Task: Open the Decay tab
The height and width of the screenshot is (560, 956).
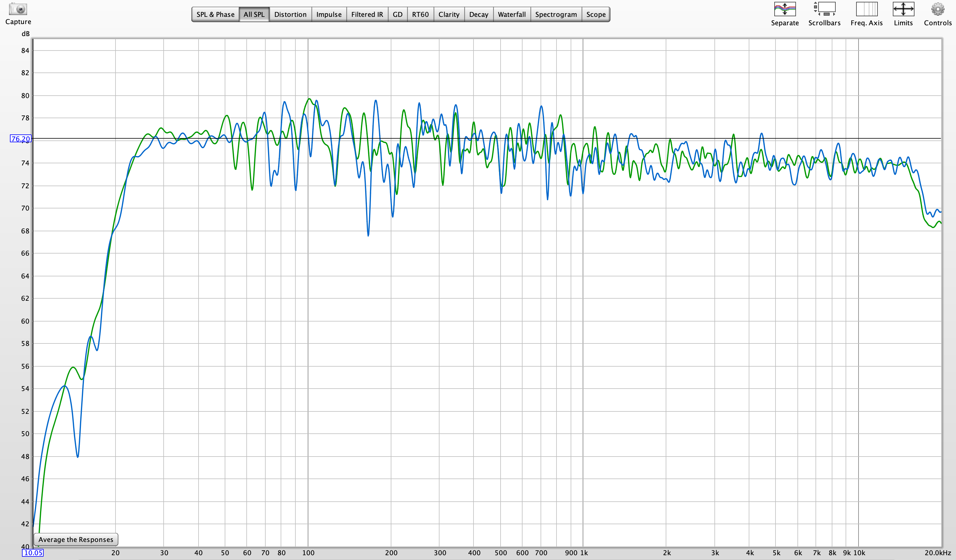Action: (479, 14)
